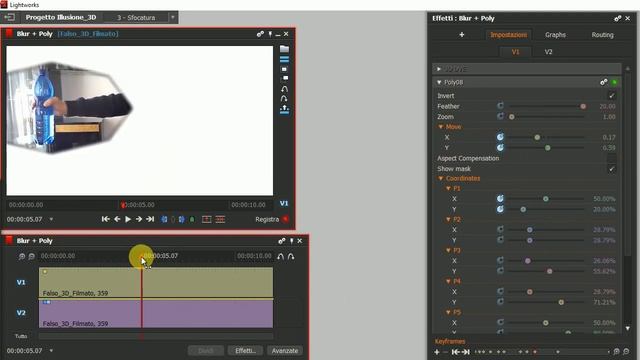Click the V2 purple clip Falso_3D_Filmato, 359
Screen dimensions: 640x360
coord(156,313)
